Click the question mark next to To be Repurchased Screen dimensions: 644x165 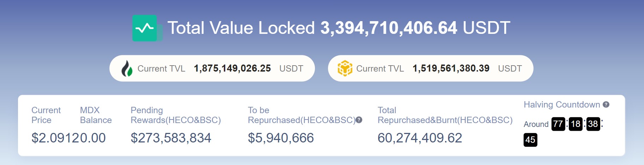tap(359, 120)
